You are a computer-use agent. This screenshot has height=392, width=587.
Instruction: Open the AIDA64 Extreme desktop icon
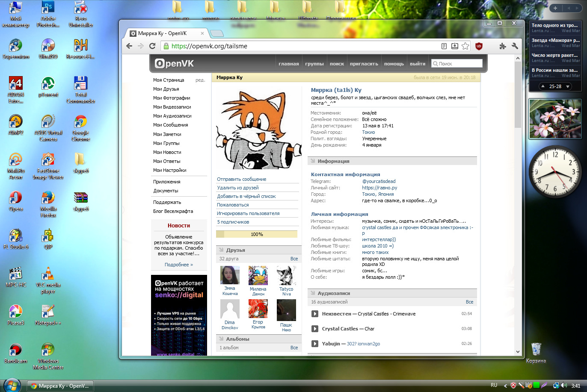coord(15,90)
